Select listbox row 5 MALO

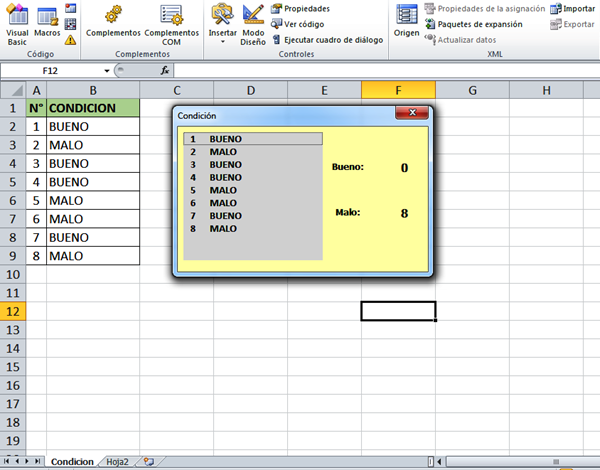[x=253, y=190]
